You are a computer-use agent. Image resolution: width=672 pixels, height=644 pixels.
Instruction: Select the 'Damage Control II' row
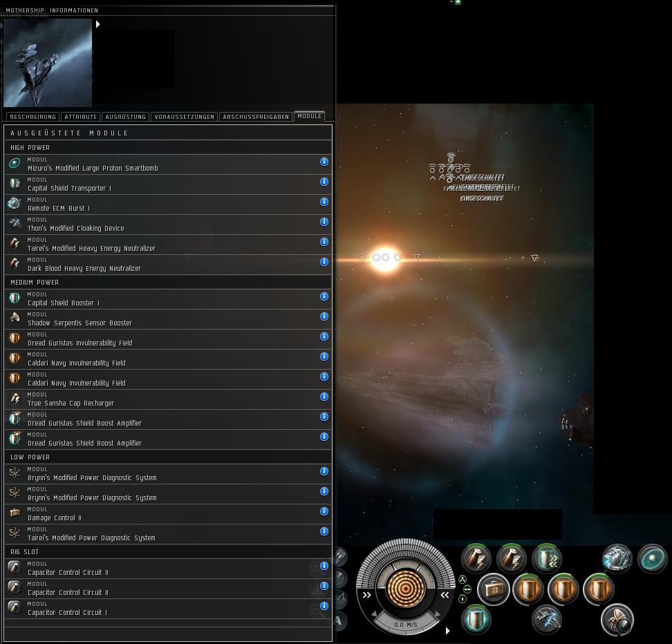pos(168,514)
